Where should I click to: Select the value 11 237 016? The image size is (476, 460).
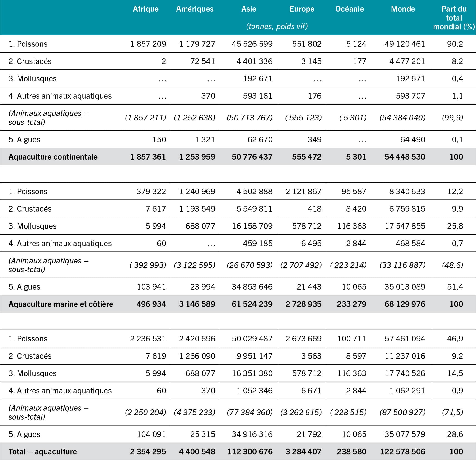coord(405,356)
